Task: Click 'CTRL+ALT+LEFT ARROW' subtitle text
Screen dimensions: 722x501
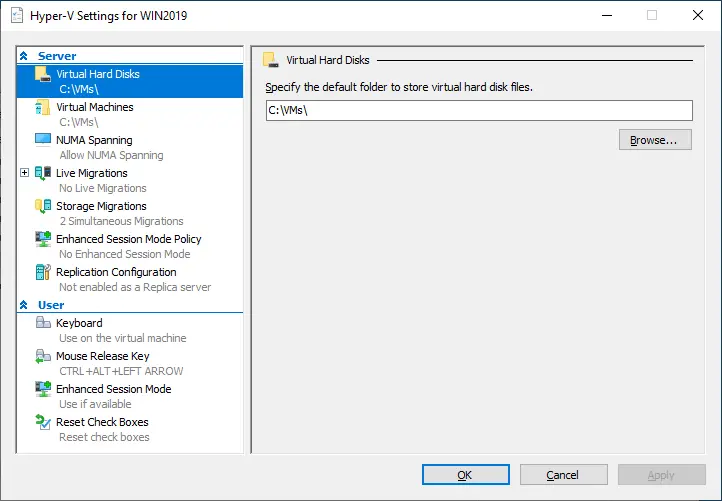Action: tap(121, 371)
